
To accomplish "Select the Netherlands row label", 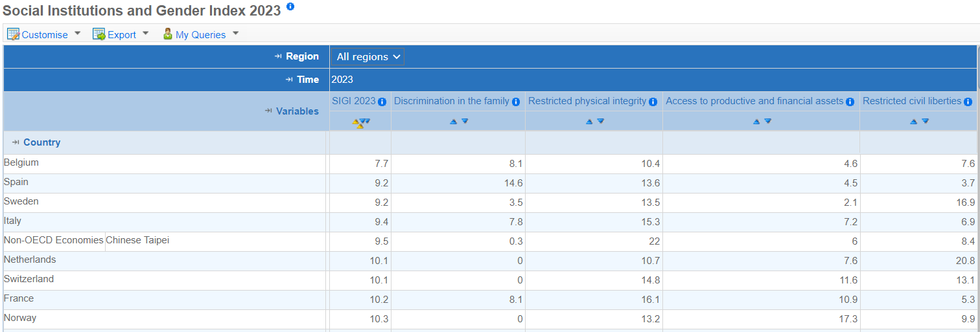I will [30, 260].
